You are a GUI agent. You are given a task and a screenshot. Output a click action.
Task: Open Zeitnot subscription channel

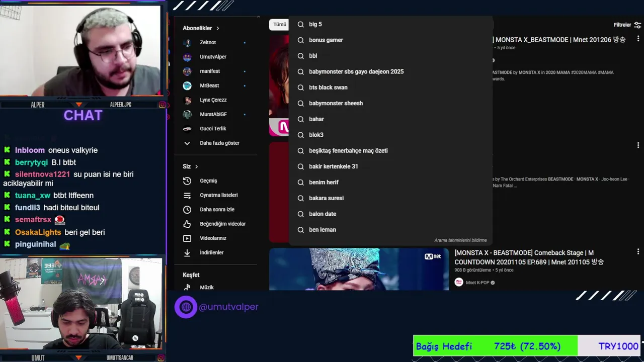coord(216,43)
